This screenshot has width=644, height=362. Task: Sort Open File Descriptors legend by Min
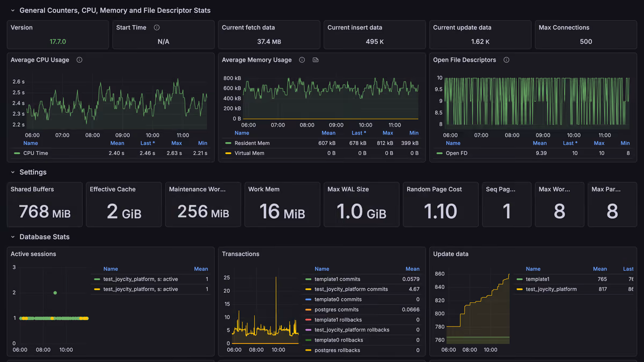point(625,143)
